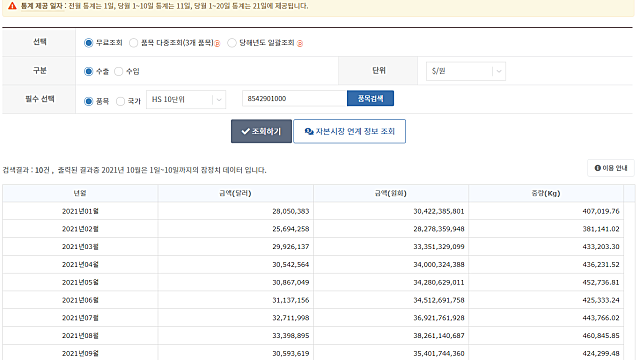The width and height of the screenshot is (640, 360).
Task: Click the 2021년07월 row cell
Action: tap(80, 318)
